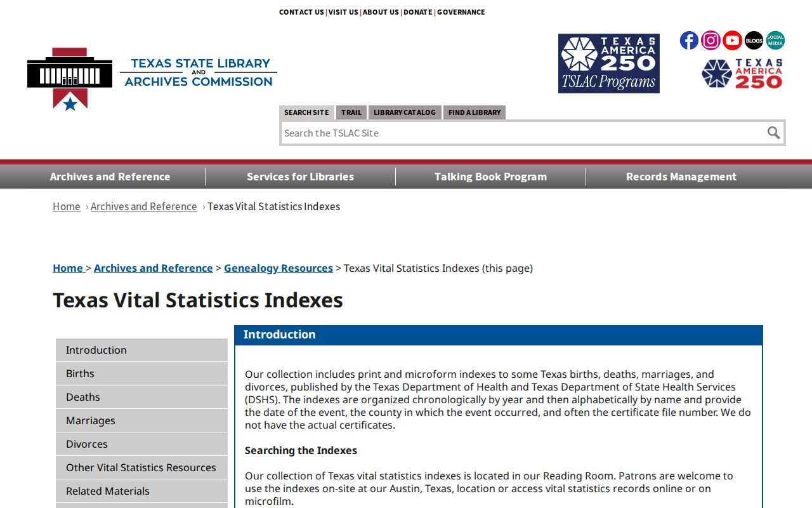Click the Contact Us top link
The height and width of the screenshot is (508, 812).
pyautogui.click(x=301, y=12)
